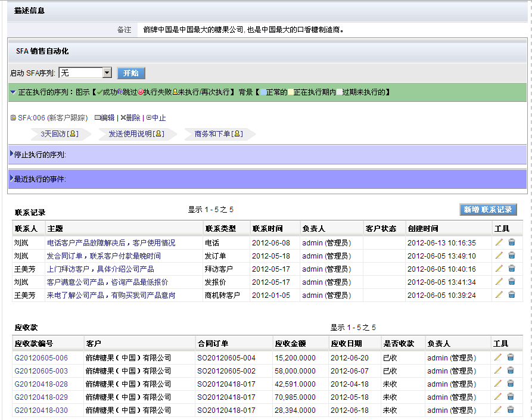Open 客户满意公司产品，咨询产品最低报价 record
This screenshot has width=532, height=420.
108,282
